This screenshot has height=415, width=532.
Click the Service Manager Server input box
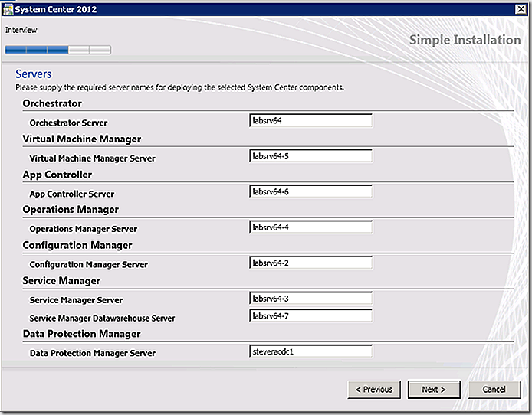(x=310, y=299)
